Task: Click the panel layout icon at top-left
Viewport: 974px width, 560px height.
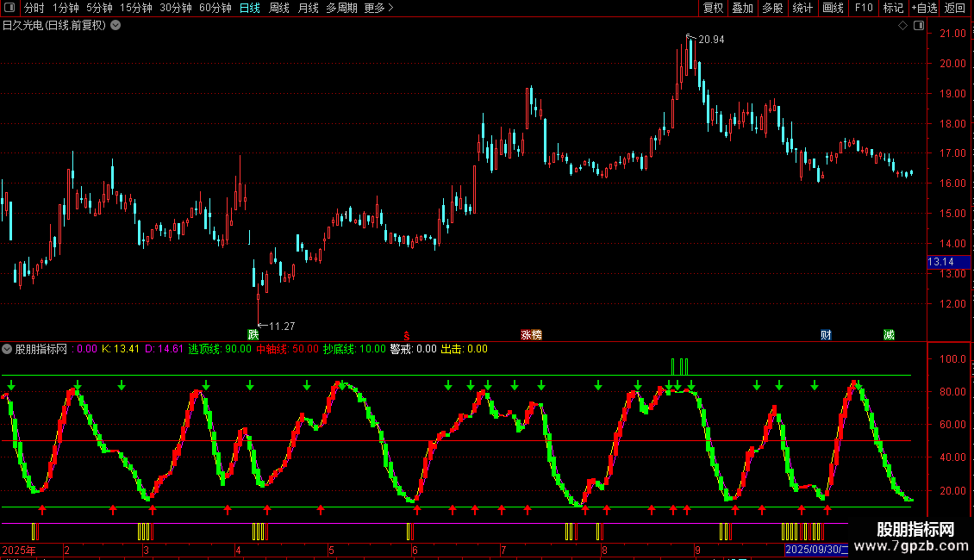Action: pos(9,8)
